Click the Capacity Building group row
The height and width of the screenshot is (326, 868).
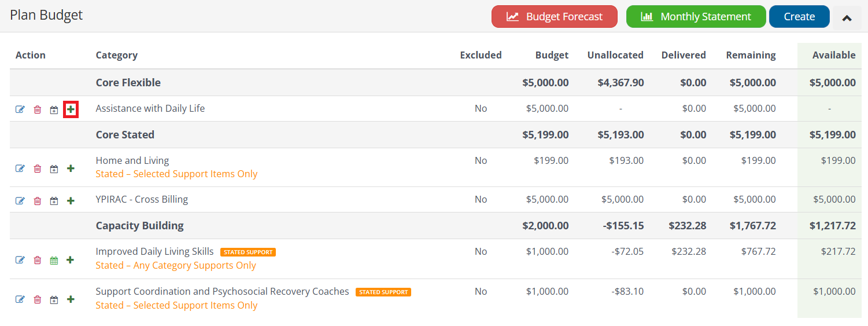(x=139, y=226)
